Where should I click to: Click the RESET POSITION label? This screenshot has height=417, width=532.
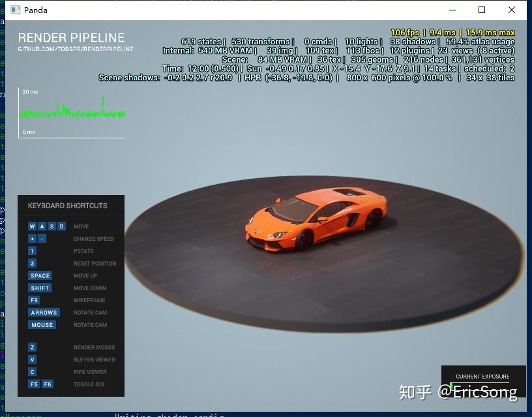coord(95,263)
